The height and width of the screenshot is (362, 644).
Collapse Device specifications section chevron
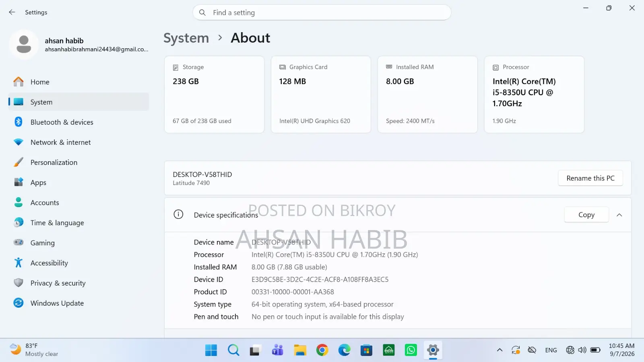(x=619, y=215)
